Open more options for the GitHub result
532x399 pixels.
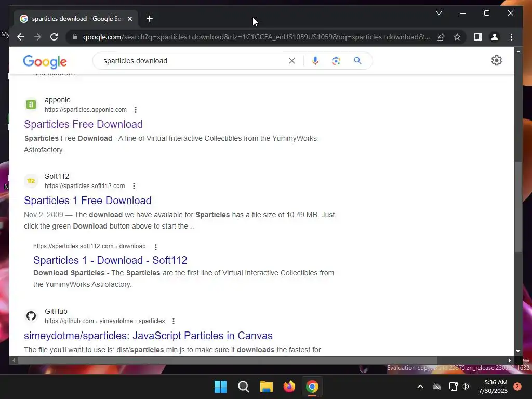(x=174, y=321)
